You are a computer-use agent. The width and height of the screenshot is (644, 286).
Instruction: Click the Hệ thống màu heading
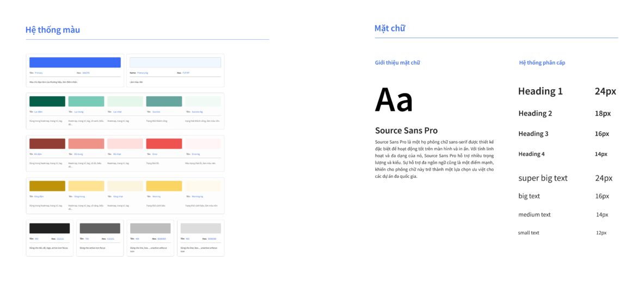53,30
